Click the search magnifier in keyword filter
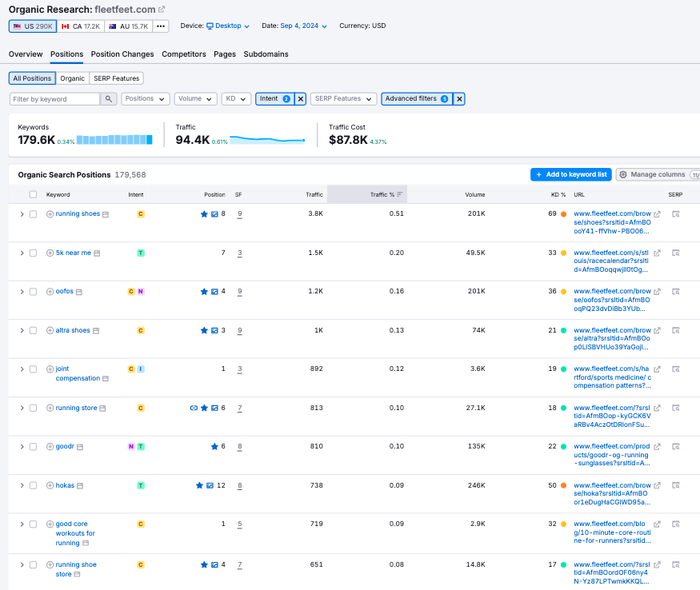The width and height of the screenshot is (700, 590). (x=108, y=99)
